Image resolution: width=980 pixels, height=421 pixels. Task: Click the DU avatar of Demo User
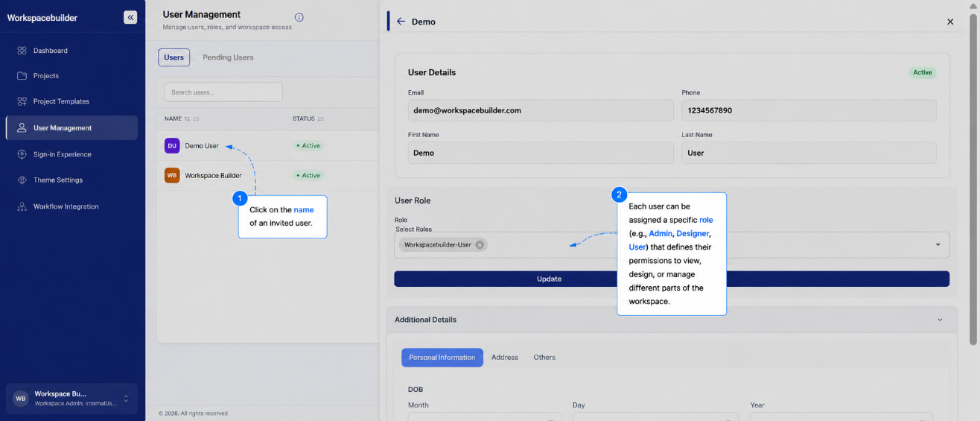click(172, 145)
